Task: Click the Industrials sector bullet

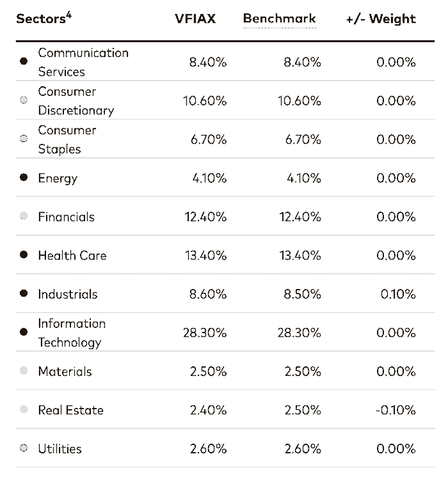Action: click(24, 294)
